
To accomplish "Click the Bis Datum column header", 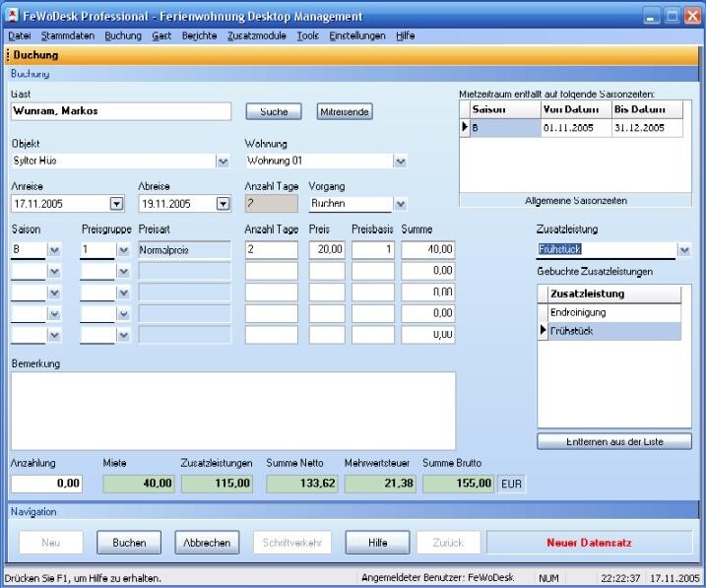I will click(x=648, y=109).
